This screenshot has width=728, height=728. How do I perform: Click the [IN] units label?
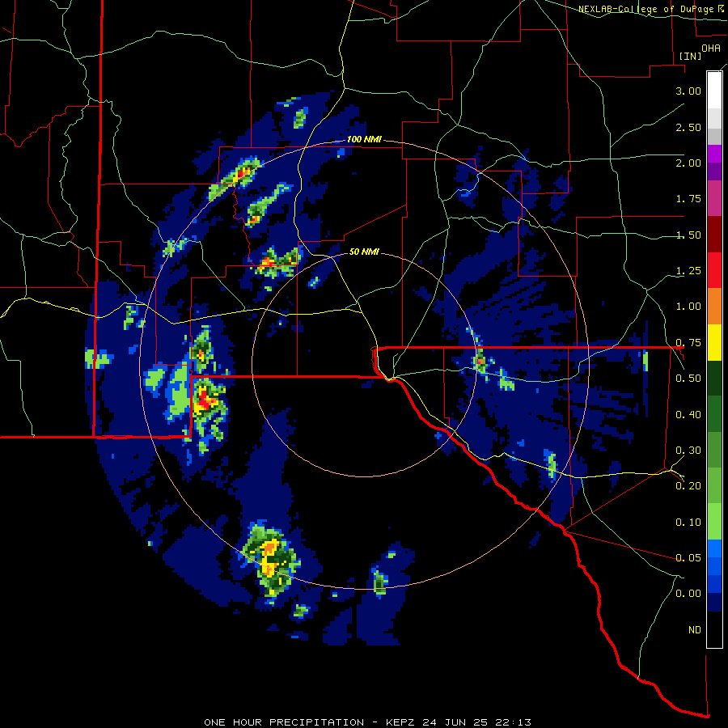(x=690, y=56)
